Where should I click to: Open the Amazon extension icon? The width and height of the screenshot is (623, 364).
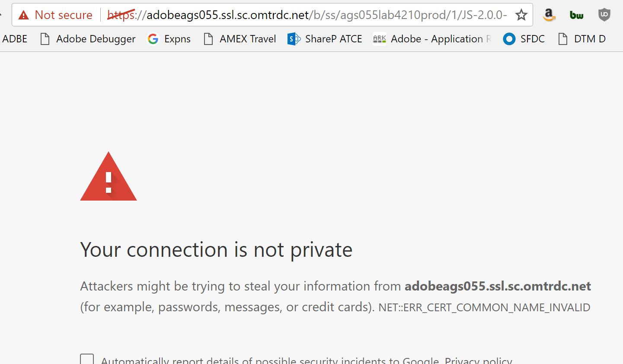[549, 15]
